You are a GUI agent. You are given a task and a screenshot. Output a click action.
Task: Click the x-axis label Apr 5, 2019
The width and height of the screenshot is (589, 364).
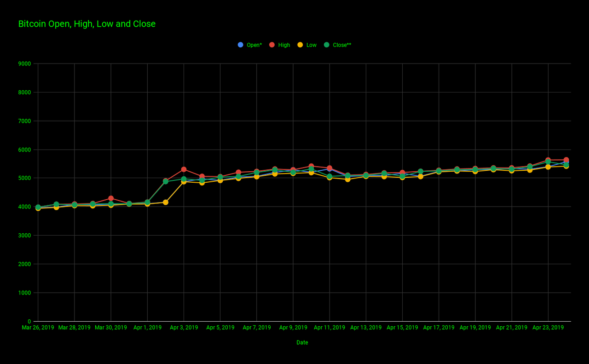[220, 328]
